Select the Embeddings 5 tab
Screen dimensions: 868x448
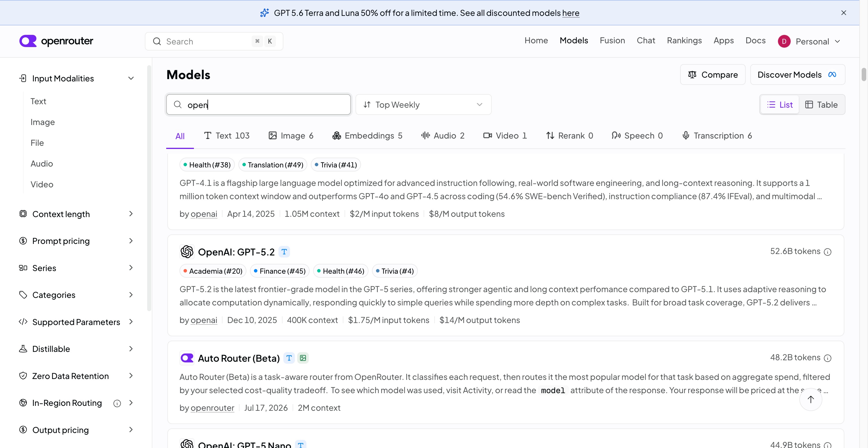[367, 135]
